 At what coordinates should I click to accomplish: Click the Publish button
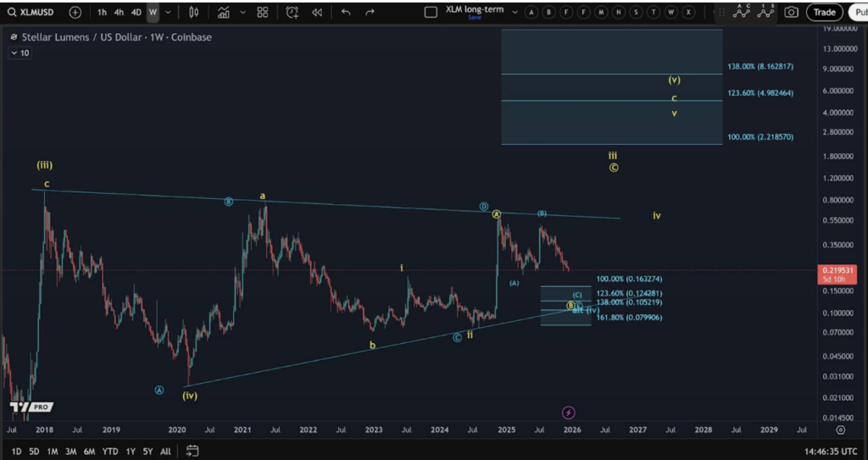pyautogui.click(x=858, y=12)
